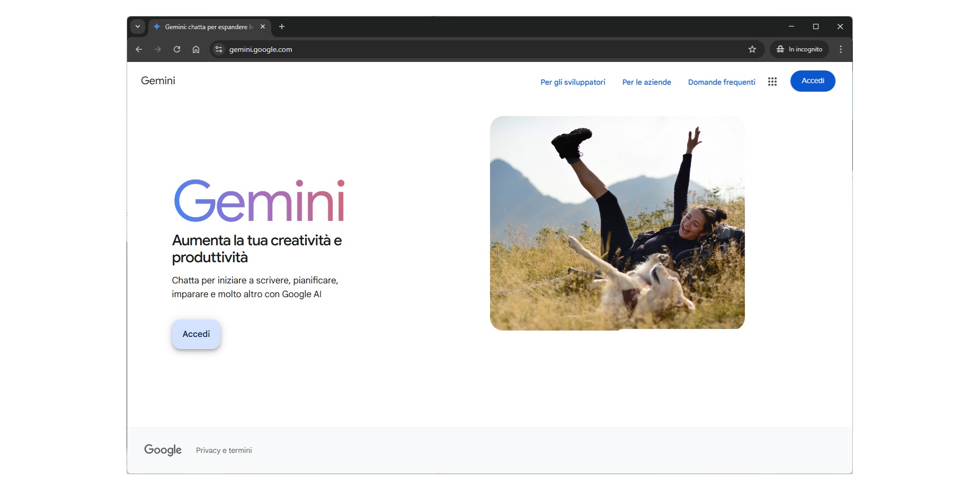
Task: Click the text 'Chatta per iniziare a scrivere, pianificare,'
Action: tap(255, 280)
